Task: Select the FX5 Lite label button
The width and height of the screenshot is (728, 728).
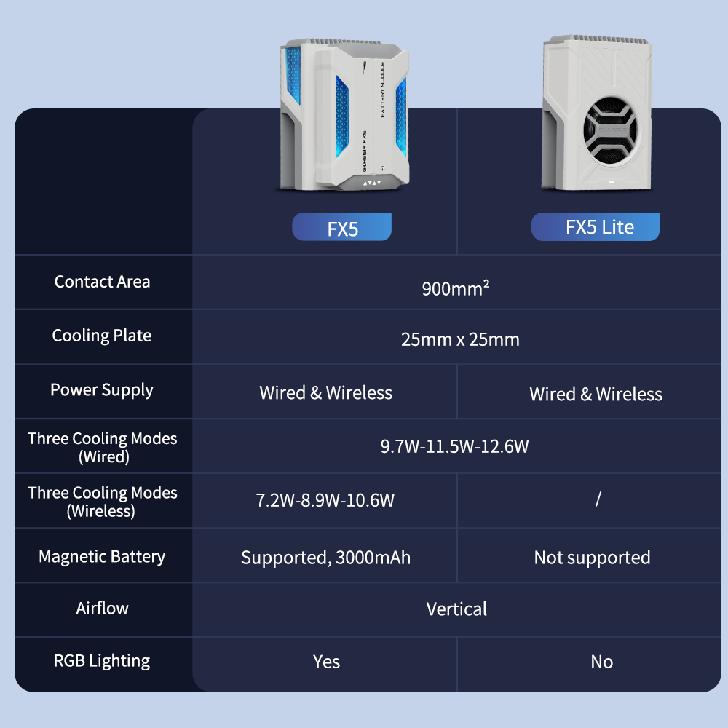Action: point(596,227)
